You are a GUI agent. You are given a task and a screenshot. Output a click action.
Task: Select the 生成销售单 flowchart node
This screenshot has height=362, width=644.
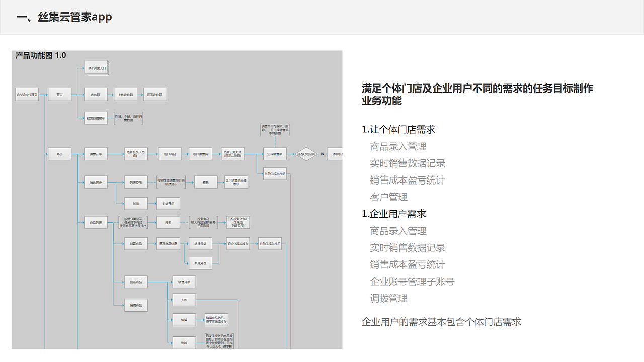[x=275, y=154]
